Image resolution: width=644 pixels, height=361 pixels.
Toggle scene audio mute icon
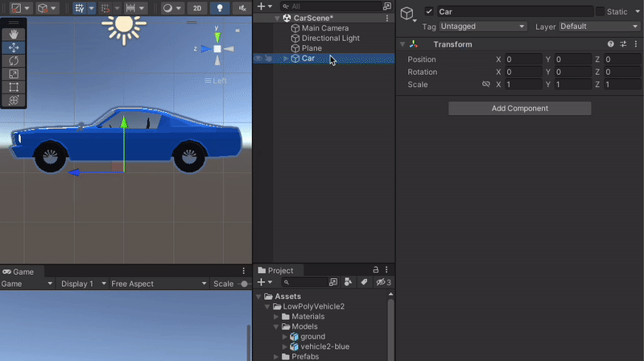pyautogui.click(x=242, y=8)
